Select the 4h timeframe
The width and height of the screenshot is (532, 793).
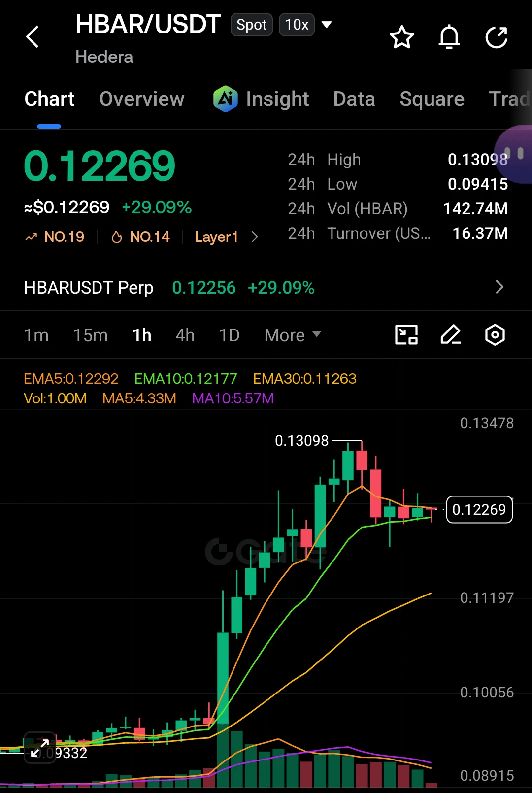(185, 335)
